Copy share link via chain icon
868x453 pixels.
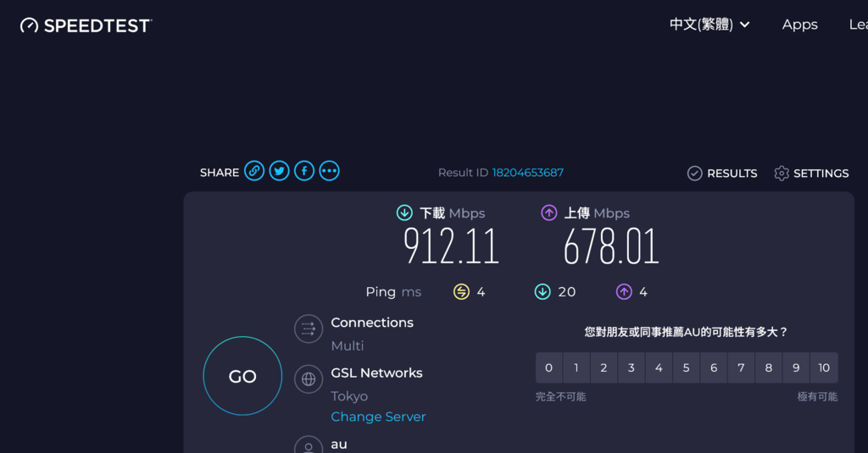(254, 171)
